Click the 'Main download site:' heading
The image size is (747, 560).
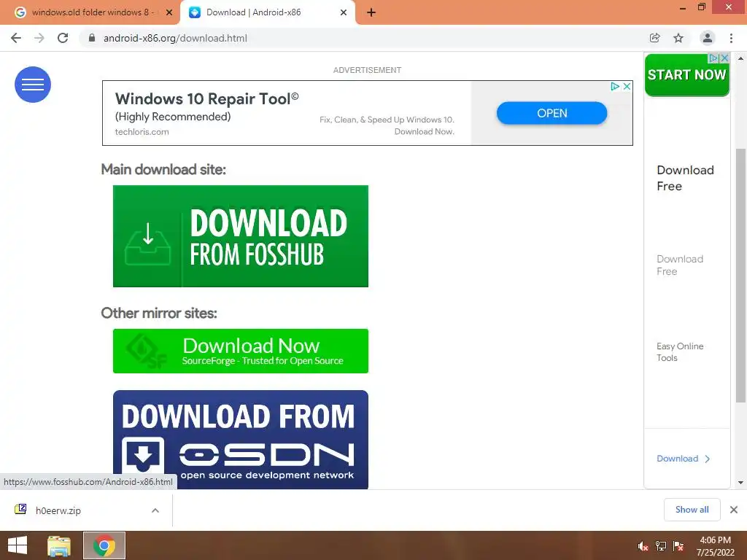pyautogui.click(x=163, y=169)
